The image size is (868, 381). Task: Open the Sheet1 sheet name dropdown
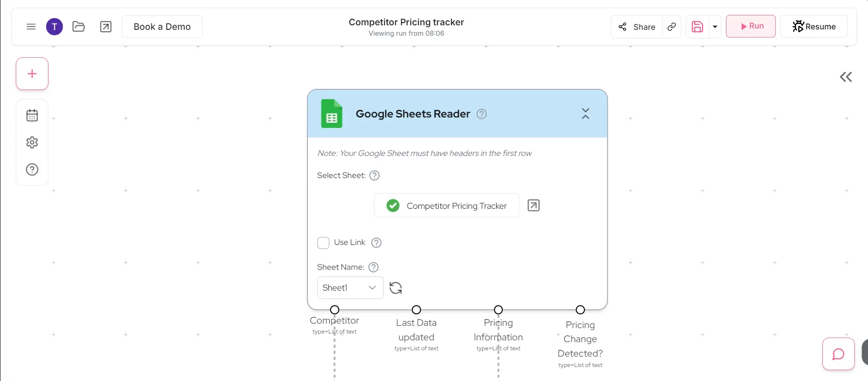pos(350,288)
